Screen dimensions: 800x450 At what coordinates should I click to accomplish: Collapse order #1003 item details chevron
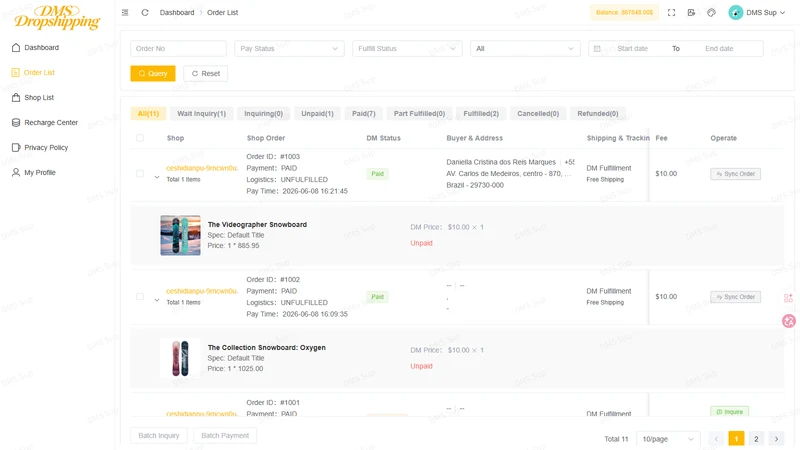(157, 178)
